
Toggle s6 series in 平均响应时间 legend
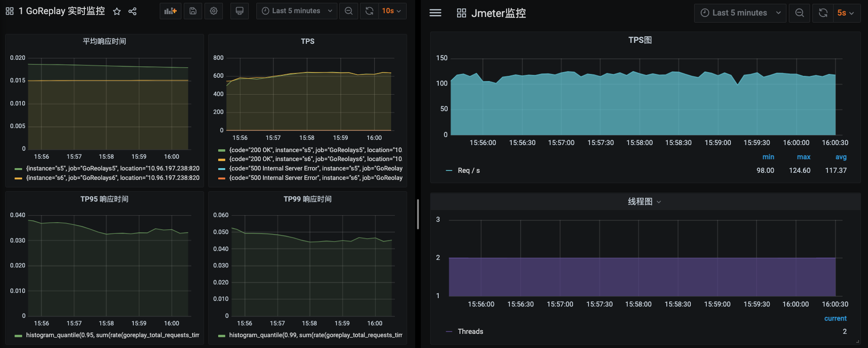[113, 178]
